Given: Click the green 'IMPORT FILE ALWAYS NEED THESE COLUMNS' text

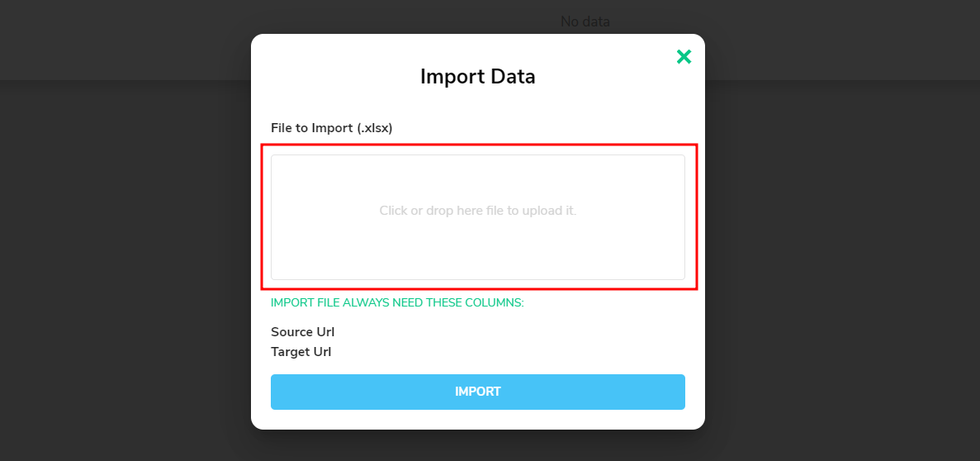Looking at the screenshot, I should click(x=397, y=302).
